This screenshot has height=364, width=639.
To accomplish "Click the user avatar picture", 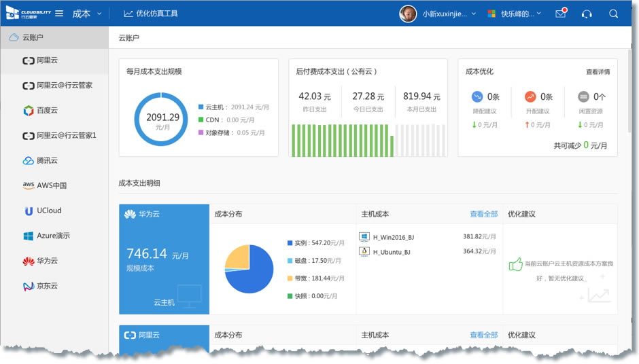I will click(x=408, y=14).
